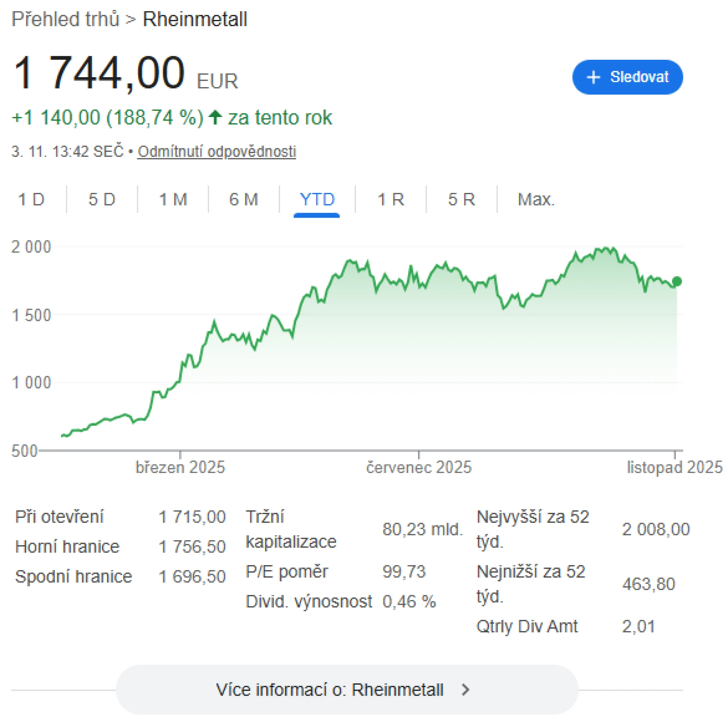Viewport: 728px width, 717px height.
Task: Select the YTD range tab
Action: 317,200
